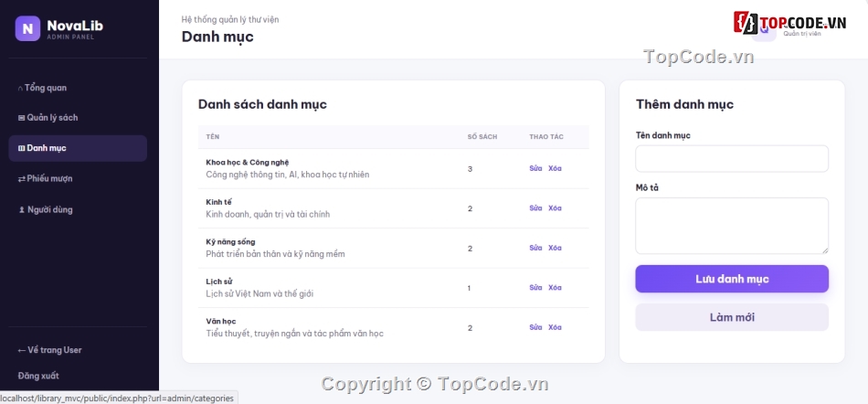Viewport: 868px width, 404px height.
Task: Click inside the Mô tả textarea
Action: tap(732, 226)
